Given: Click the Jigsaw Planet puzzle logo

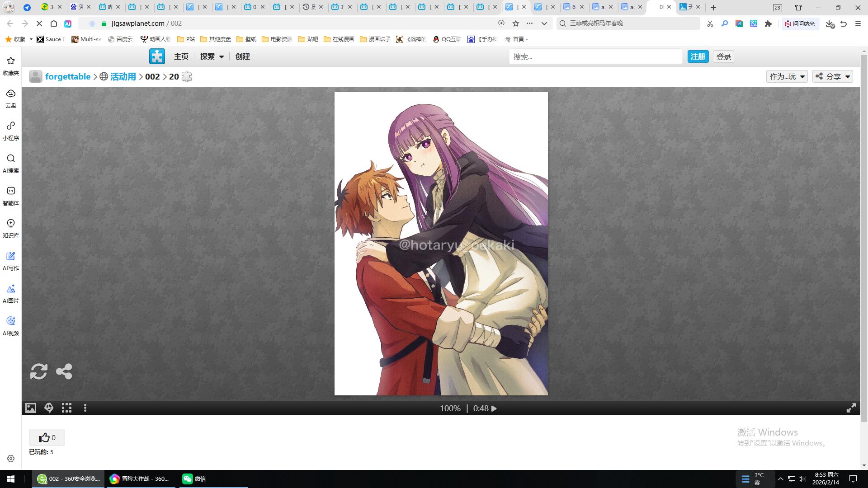Looking at the screenshot, I should 157,56.
